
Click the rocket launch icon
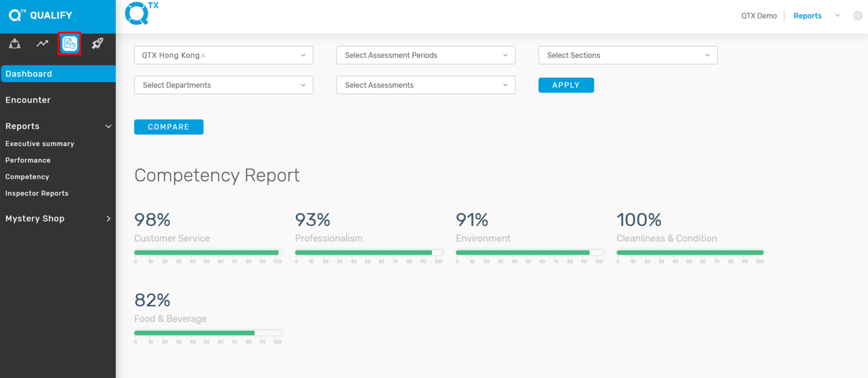tap(97, 43)
